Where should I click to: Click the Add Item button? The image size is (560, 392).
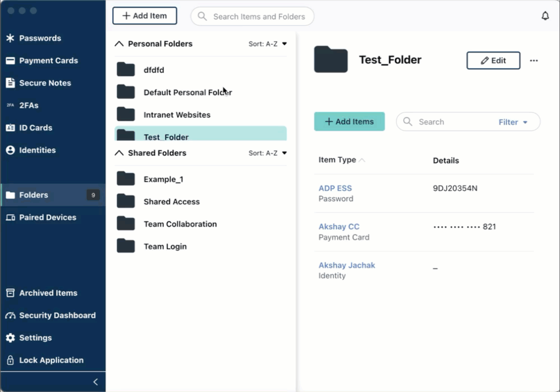click(145, 15)
